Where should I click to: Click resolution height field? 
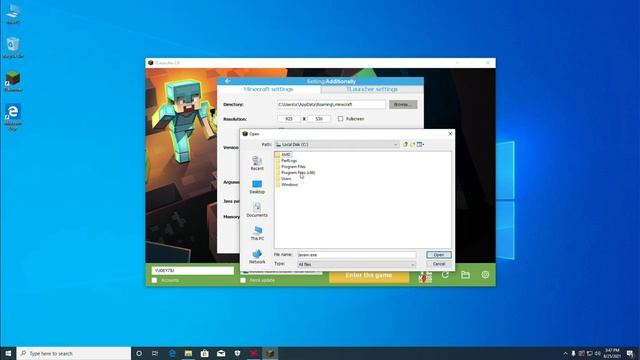[x=319, y=119]
